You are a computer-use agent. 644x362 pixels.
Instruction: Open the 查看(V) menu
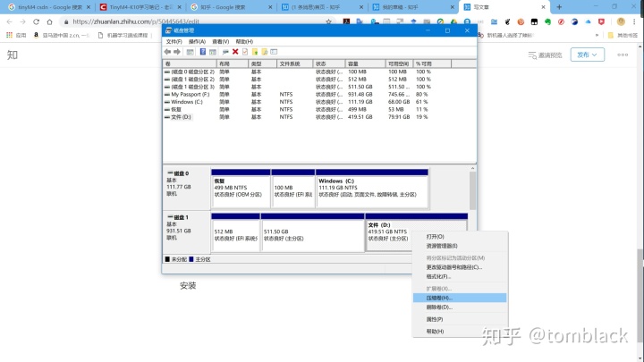pos(221,41)
